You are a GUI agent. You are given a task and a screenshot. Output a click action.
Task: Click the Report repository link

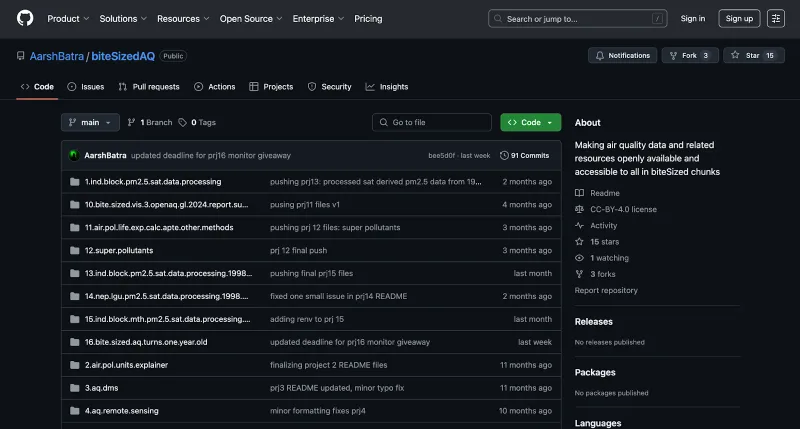(606, 290)
